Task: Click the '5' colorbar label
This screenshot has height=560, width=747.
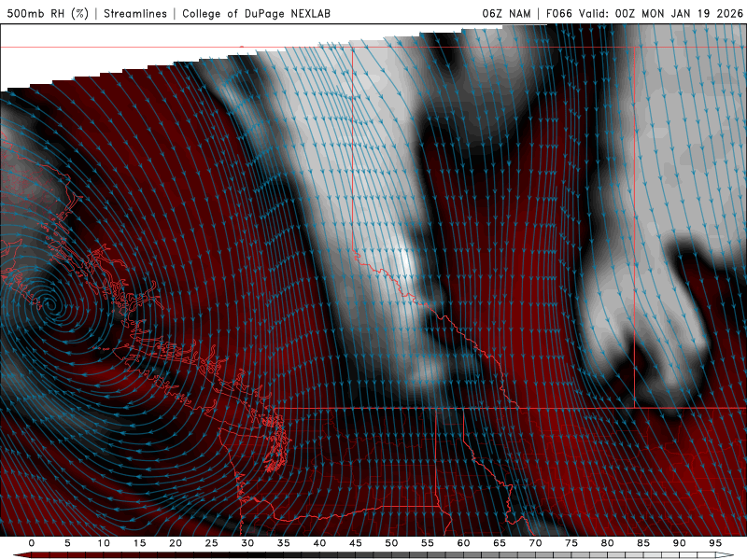Action: (x=67, y=543)
